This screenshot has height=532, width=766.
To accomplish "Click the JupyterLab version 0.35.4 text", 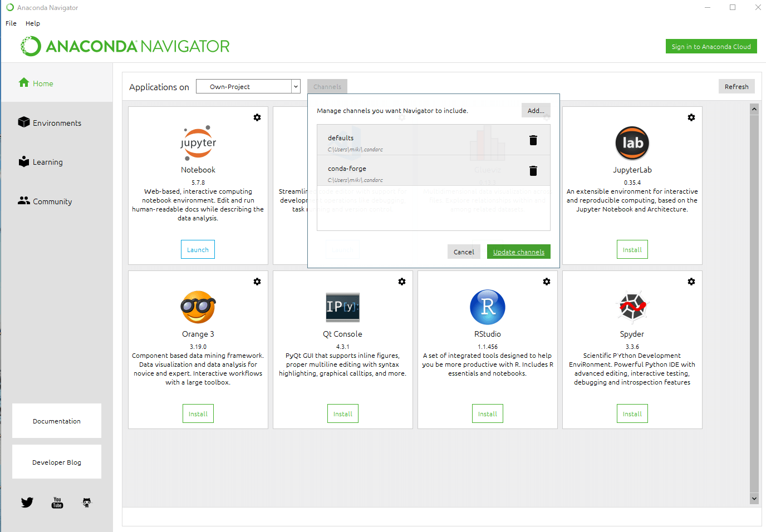I will [x=632, y=183].
